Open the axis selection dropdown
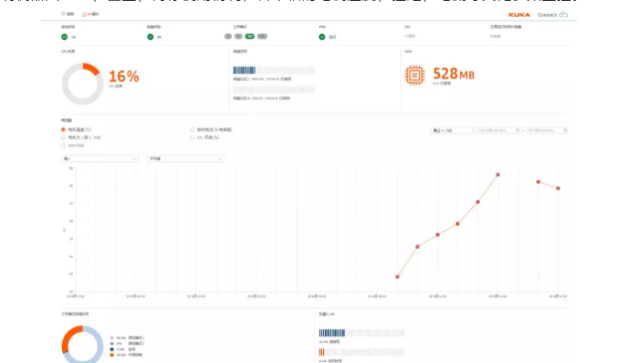 coord(100,159)
